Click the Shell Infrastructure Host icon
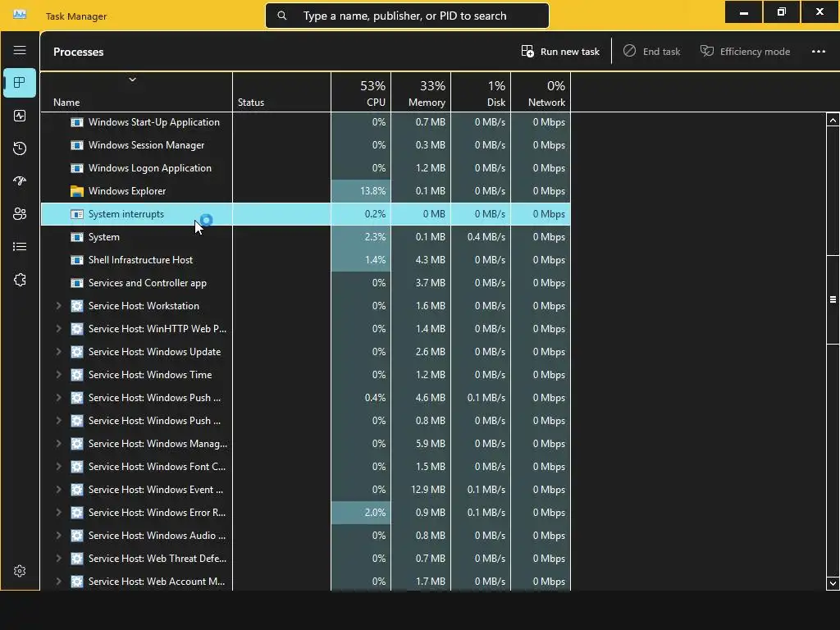The width and height of the screenshot is (840, 630). coord(77,260)
